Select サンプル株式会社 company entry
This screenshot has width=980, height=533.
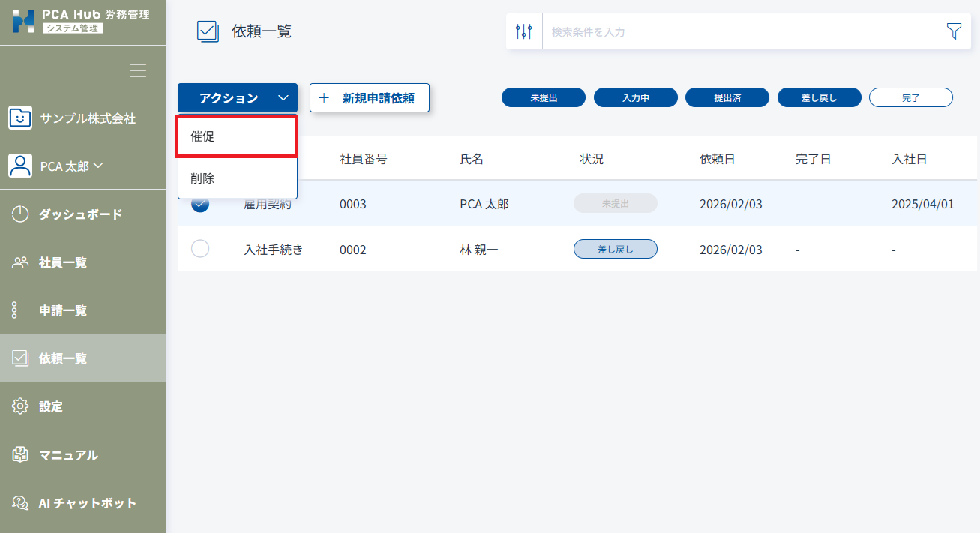88,118
